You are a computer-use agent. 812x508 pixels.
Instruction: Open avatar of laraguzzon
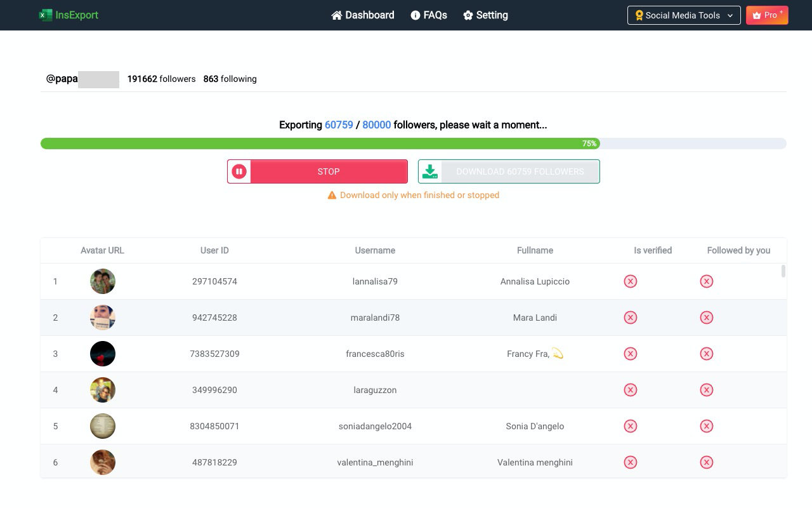click(103, 390)
